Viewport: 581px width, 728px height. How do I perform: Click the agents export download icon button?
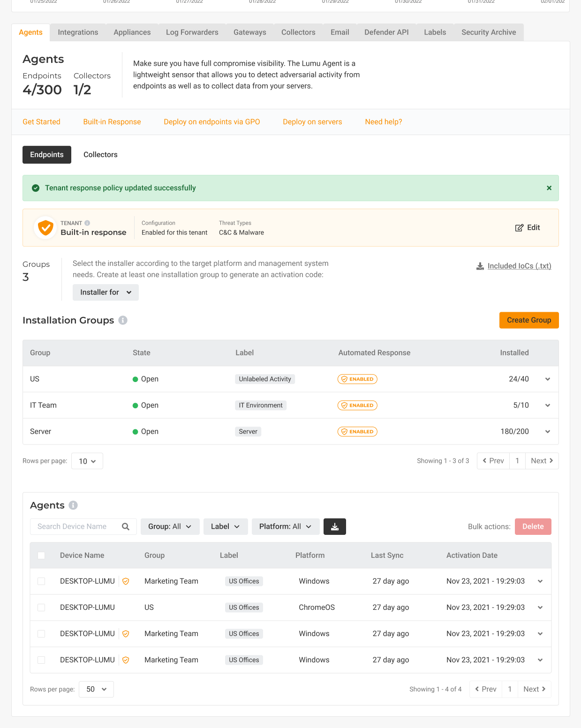click(x=334, y=526)
